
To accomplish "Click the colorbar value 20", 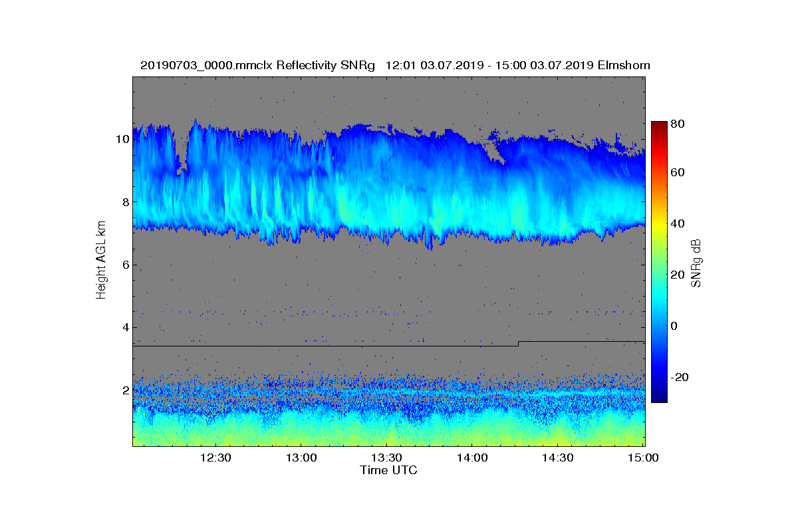I will (x=678, y=275).
